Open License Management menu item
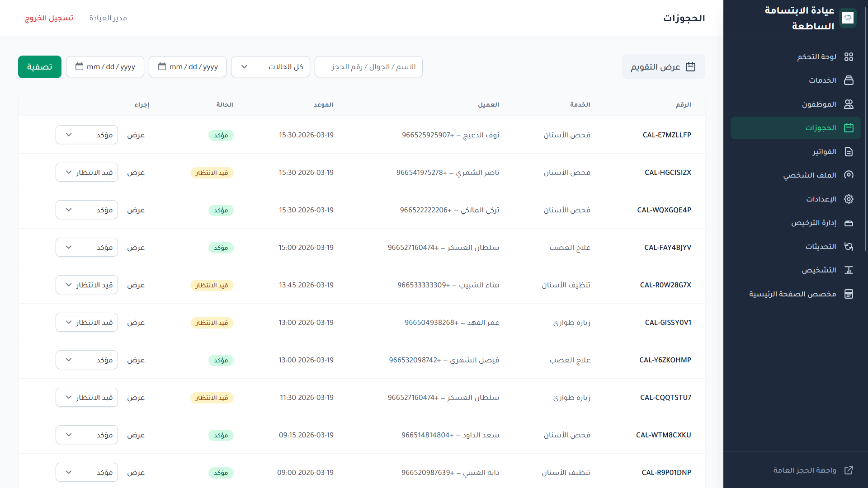Viewport: 868px width, 488px height. coord(813,223)
